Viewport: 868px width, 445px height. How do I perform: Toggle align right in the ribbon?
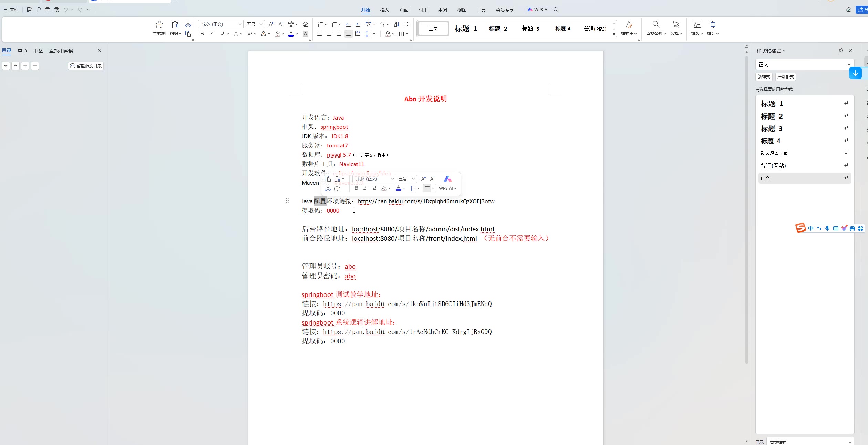click(x=339, y=34)
